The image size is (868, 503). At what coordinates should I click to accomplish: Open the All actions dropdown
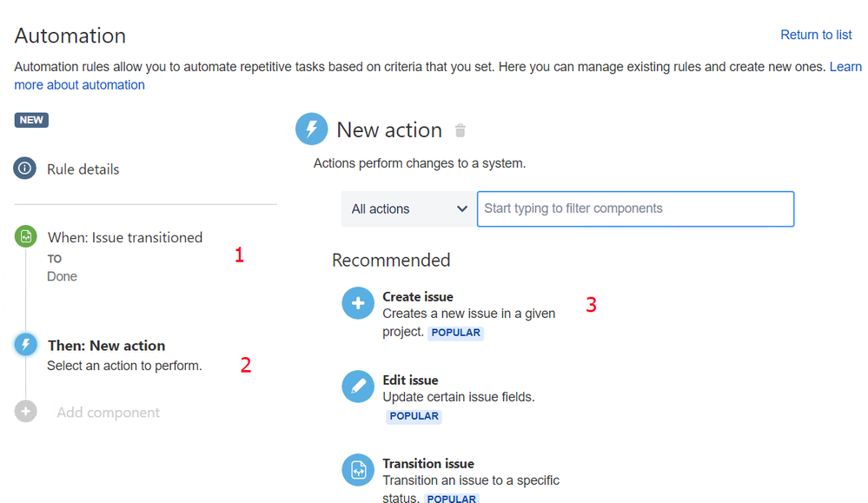tap(408, 209)
